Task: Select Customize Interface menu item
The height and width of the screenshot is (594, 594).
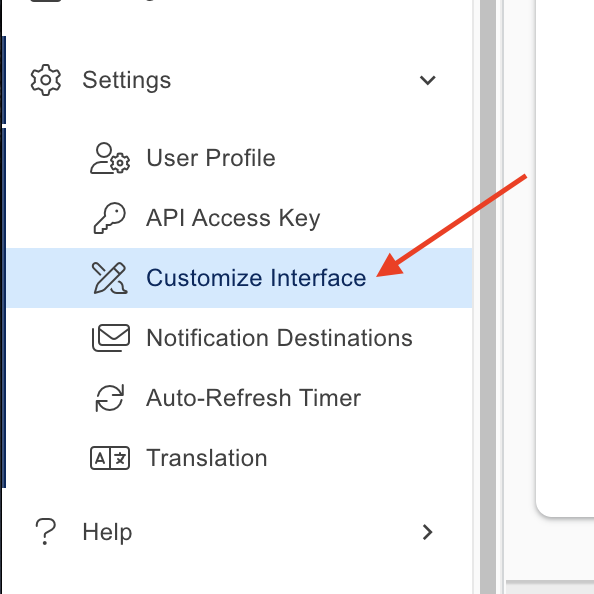Action: click(x=239, y=278)
